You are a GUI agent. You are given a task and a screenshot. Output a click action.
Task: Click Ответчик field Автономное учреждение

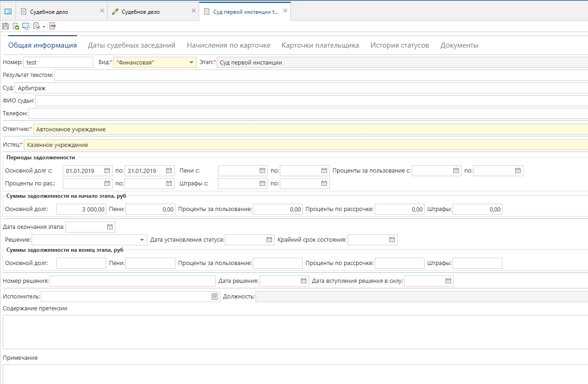point(310,130)
